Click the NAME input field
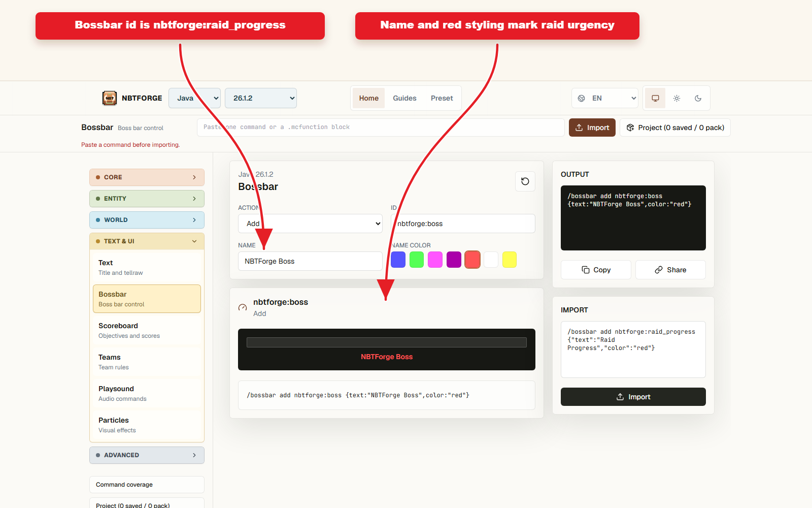The height and width of the screenshot is (508, 812). (x=310, y=261)
